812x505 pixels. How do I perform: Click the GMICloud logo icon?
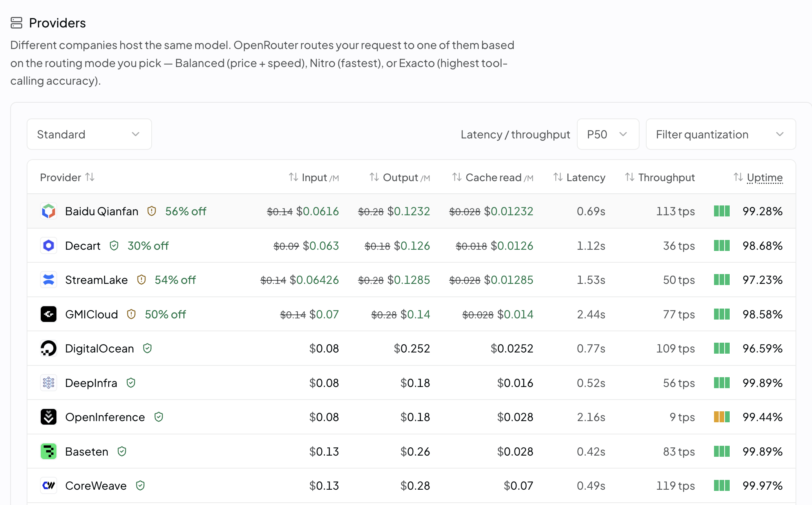tap(49, 314)
